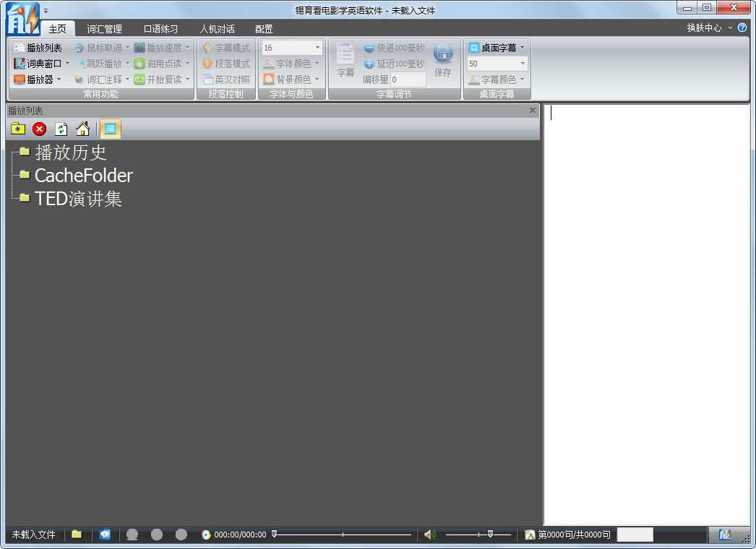Screen dimensions: 756x549
Task: Toggle 桌面字幕 desktop subtitles
Action: point(493,48)
